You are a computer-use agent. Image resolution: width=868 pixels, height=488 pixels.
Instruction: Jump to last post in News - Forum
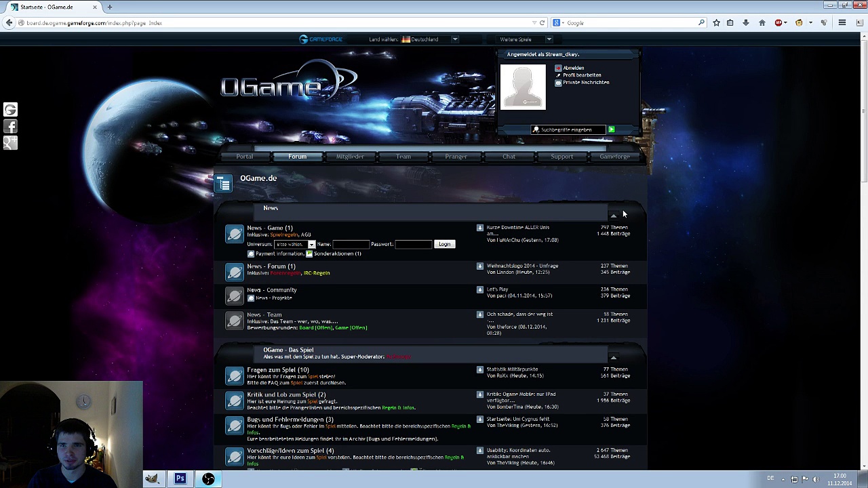click(480, 266)
